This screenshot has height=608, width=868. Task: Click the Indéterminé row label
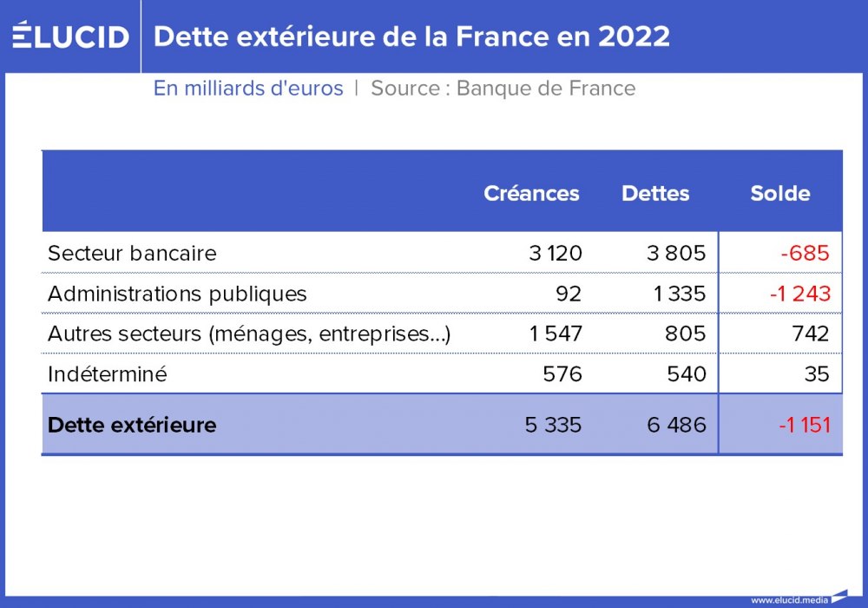pyautogui.click(x=108, y=373)
